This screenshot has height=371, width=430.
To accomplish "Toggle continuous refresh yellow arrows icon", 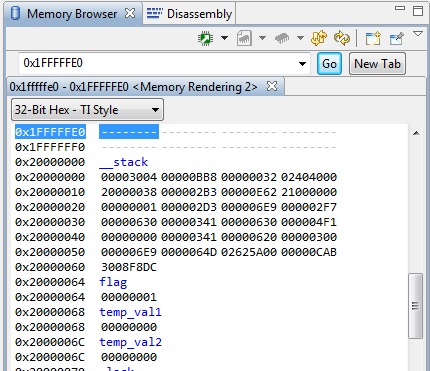I will (342, 38).
